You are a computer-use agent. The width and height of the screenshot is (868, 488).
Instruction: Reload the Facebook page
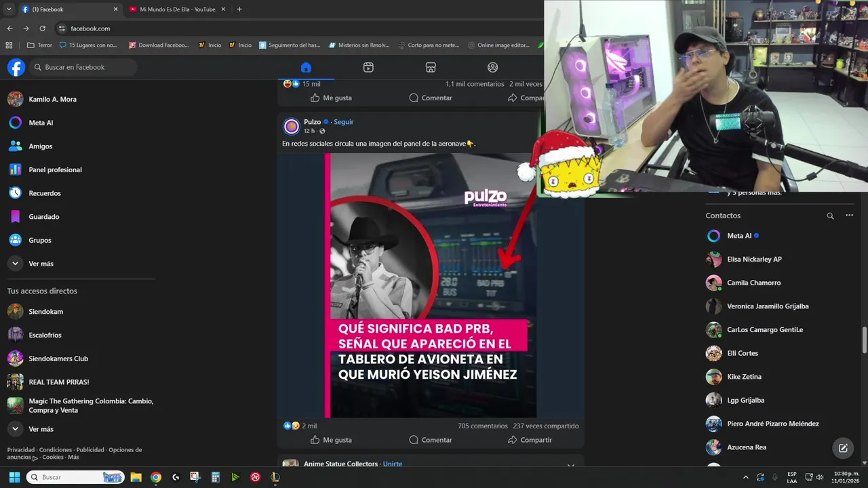click(42, 28)
